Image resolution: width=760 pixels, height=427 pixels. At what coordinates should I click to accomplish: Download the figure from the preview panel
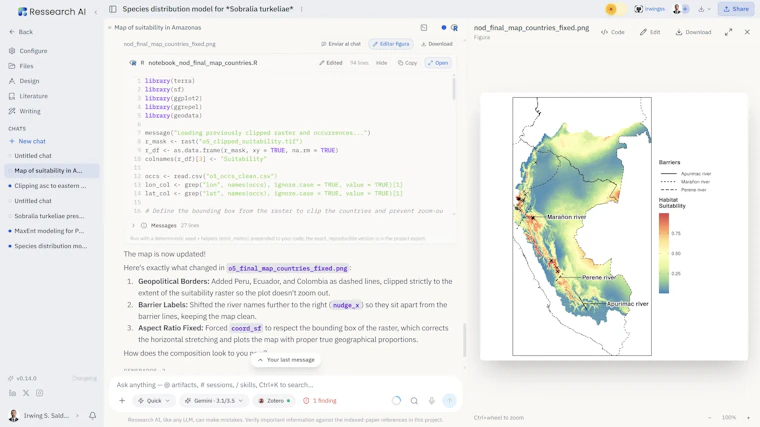[x=694, y=32]
